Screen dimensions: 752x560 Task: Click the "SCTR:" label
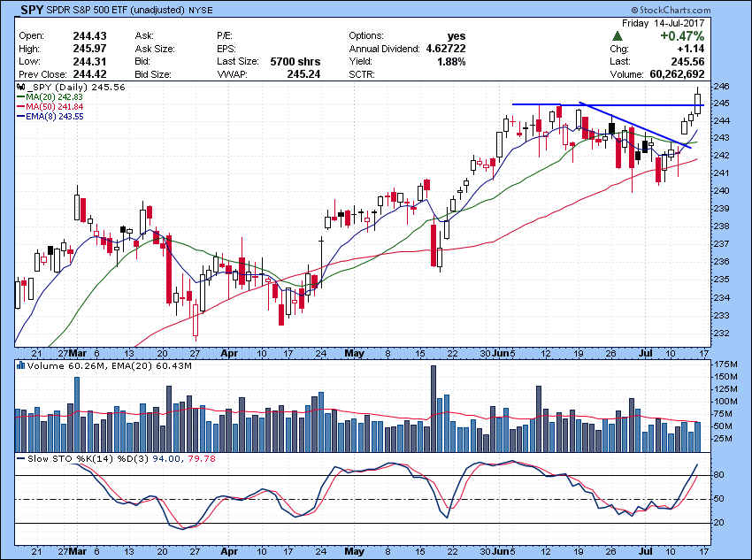[x=362, y=74]
